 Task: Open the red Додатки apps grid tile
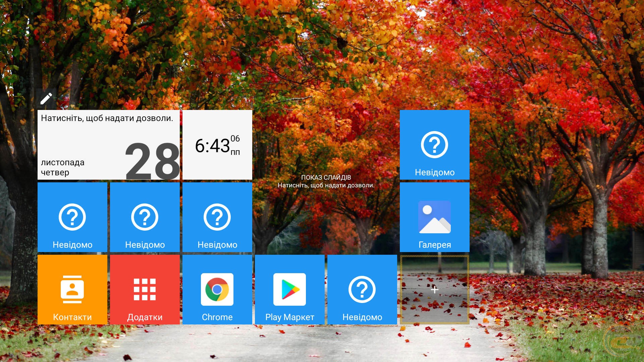click(145, 289)
